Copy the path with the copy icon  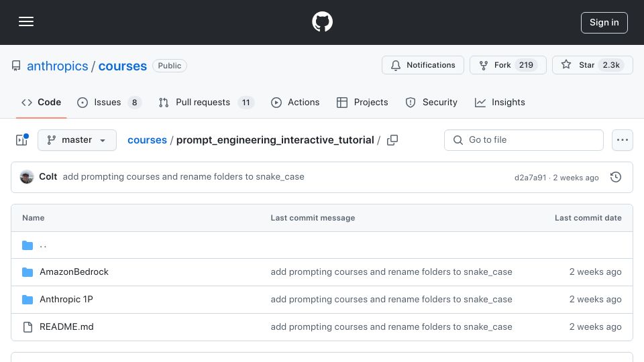(x=392, y=140)
